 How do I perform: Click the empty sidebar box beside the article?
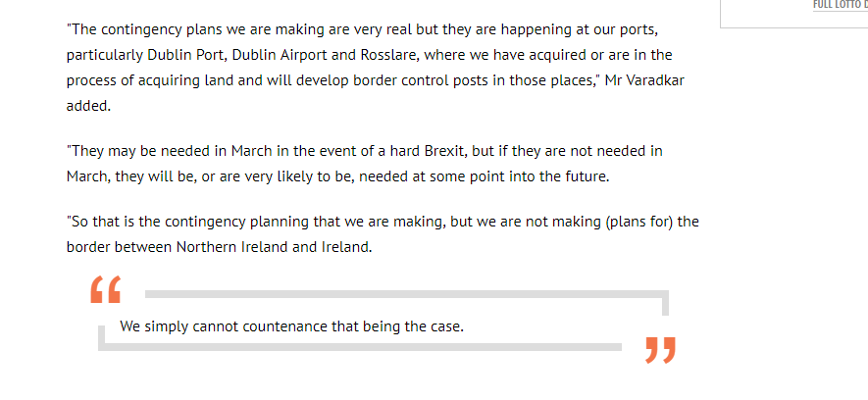(x=793, y=14)
